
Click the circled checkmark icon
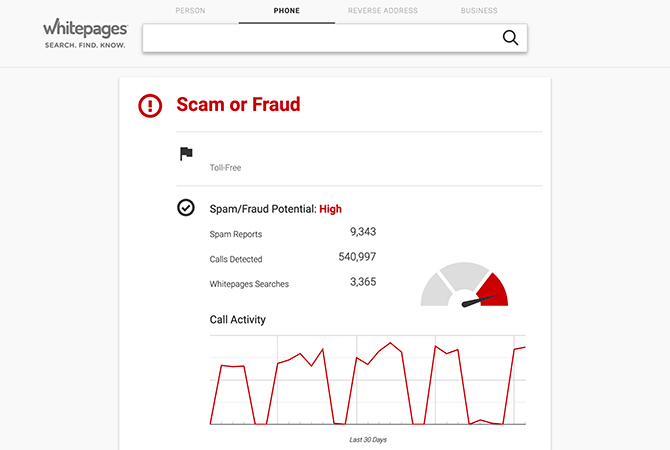(186, 208)
